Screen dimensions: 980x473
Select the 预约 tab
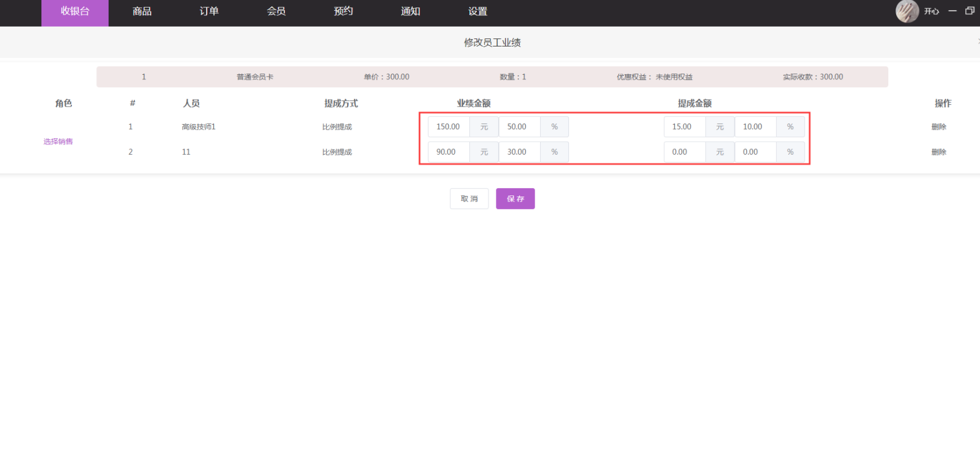pos(343,11)
